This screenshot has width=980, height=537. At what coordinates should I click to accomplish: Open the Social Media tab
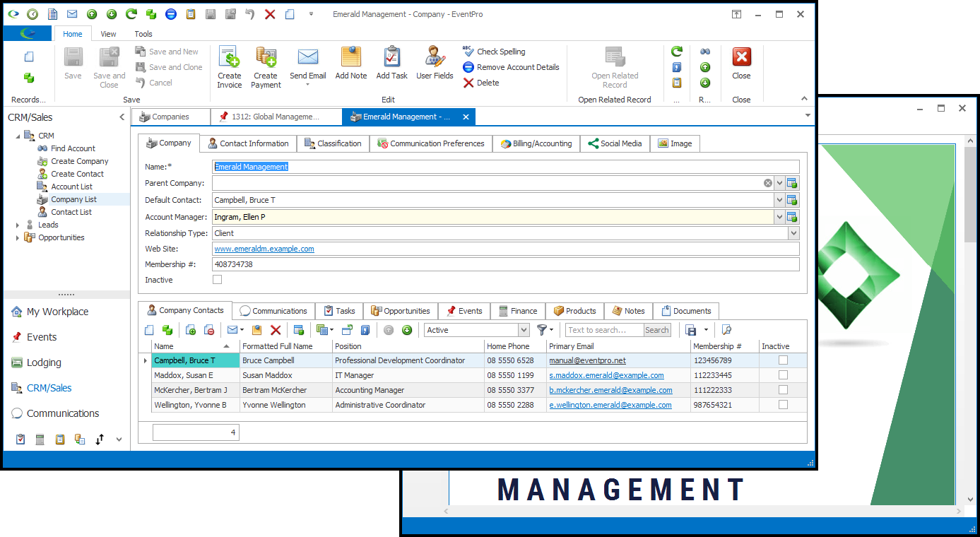(x=615, y=143)
